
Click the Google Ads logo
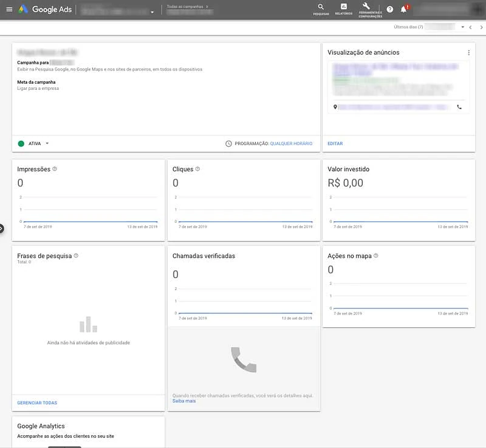(x=45, y=9)
